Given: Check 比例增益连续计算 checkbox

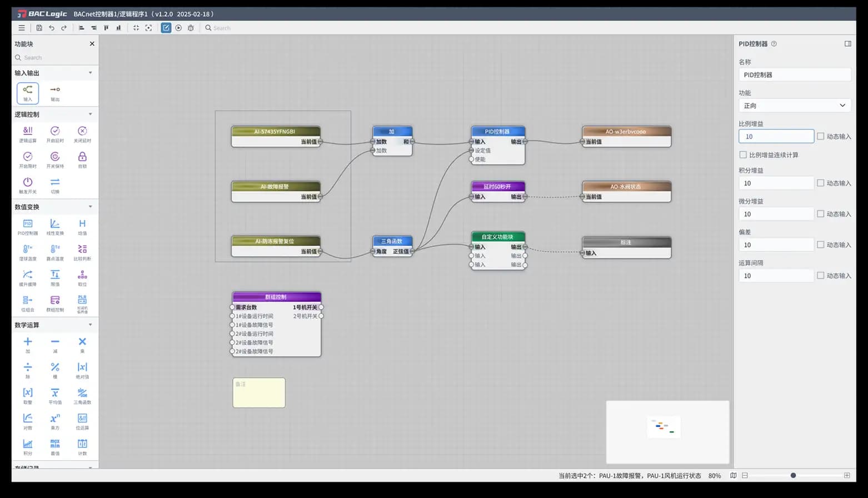Looking at the screenshot, I should click(x=743, y=155).
